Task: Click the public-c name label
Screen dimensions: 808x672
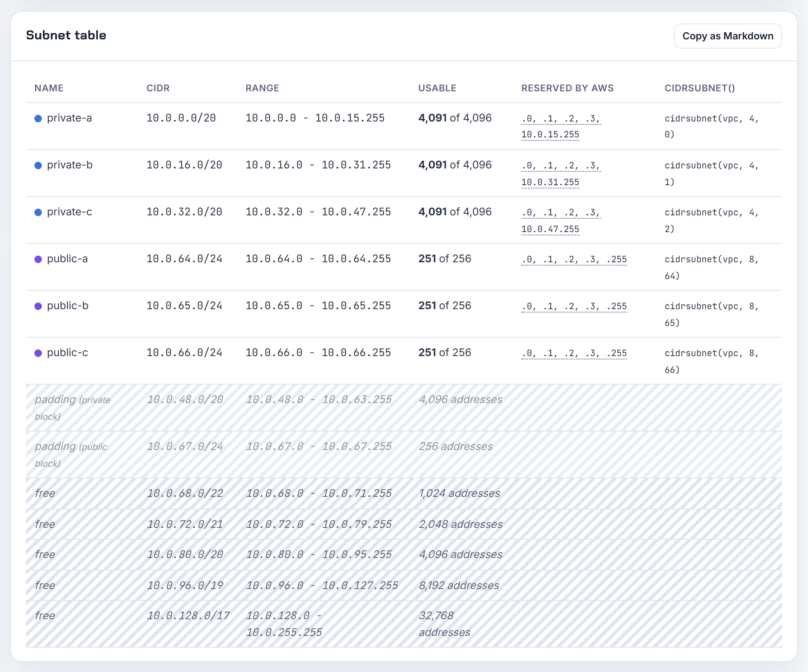Action: pos(67,353)
